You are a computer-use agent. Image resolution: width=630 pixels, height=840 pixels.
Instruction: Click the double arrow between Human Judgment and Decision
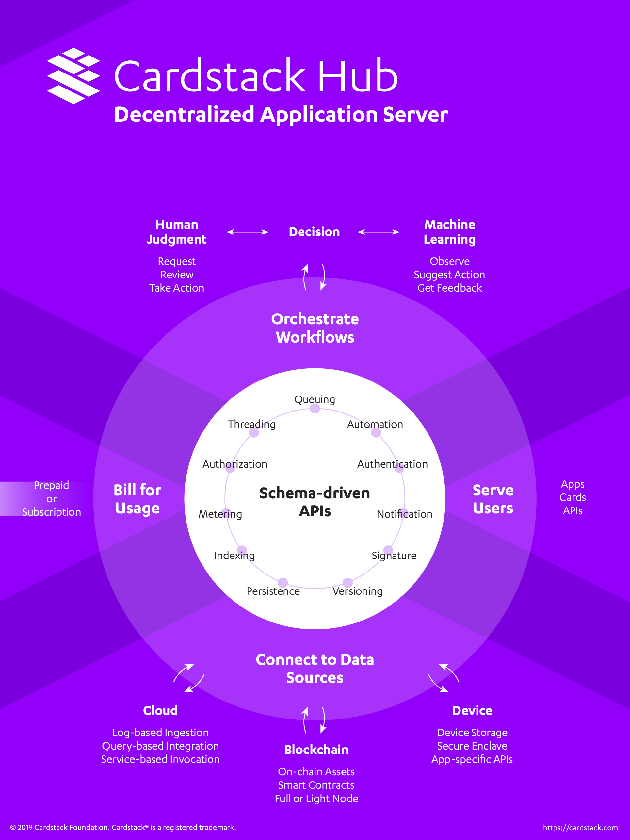tap(248, 232)
